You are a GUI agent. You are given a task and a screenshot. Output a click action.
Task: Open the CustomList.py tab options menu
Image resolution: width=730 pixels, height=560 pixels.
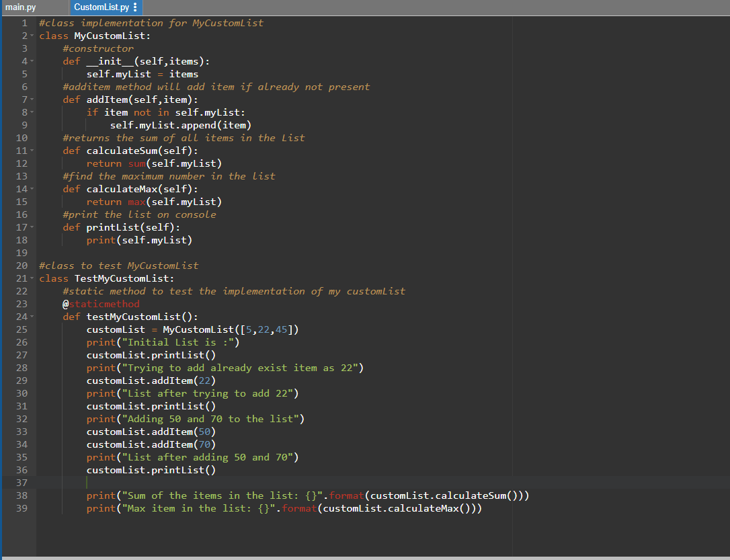point(134,8)
